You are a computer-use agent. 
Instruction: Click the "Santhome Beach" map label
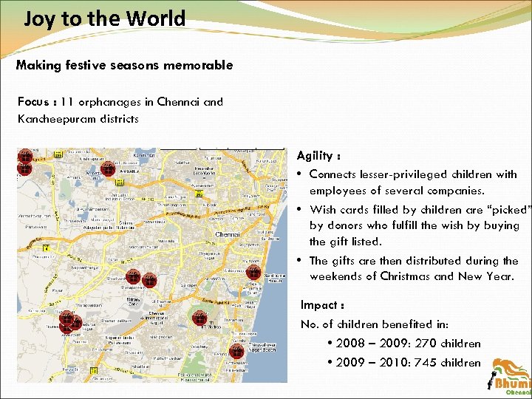(274, 278)
